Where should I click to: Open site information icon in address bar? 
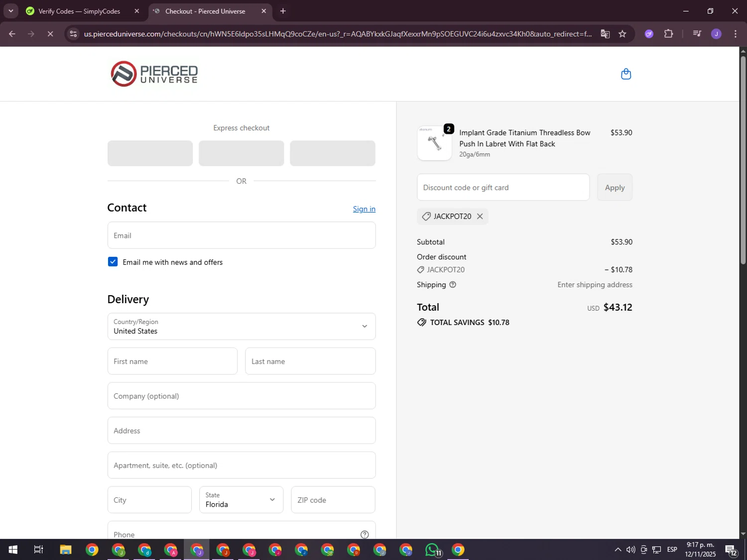point(73,34)
